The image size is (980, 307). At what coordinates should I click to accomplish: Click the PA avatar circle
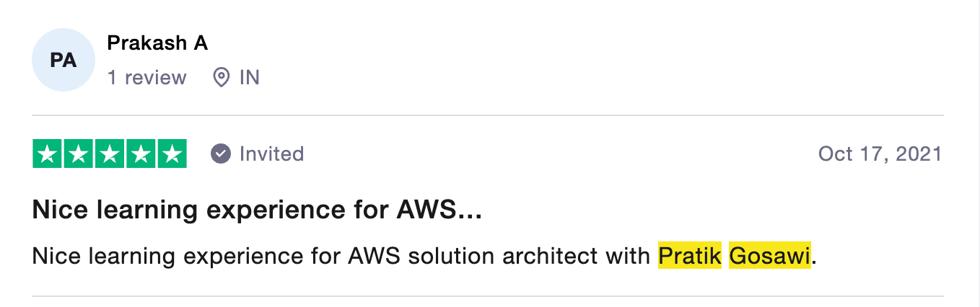click(64, 61)
